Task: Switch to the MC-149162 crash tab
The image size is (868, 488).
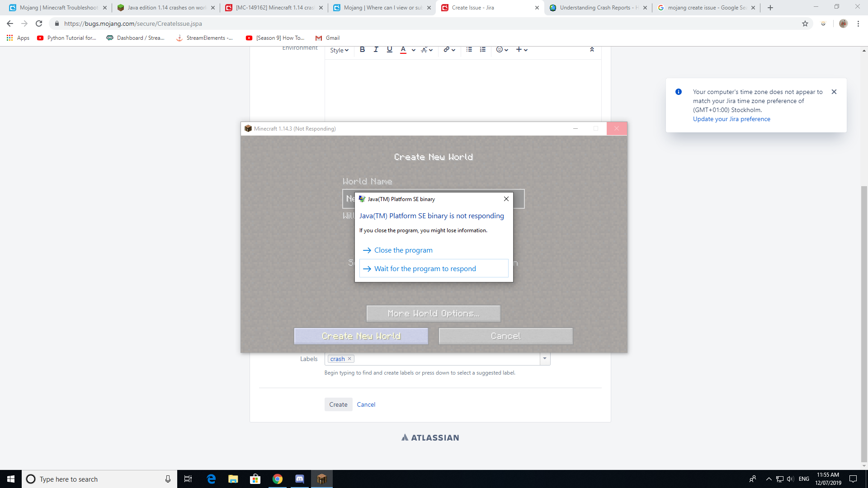Action: tap(271, 8)
